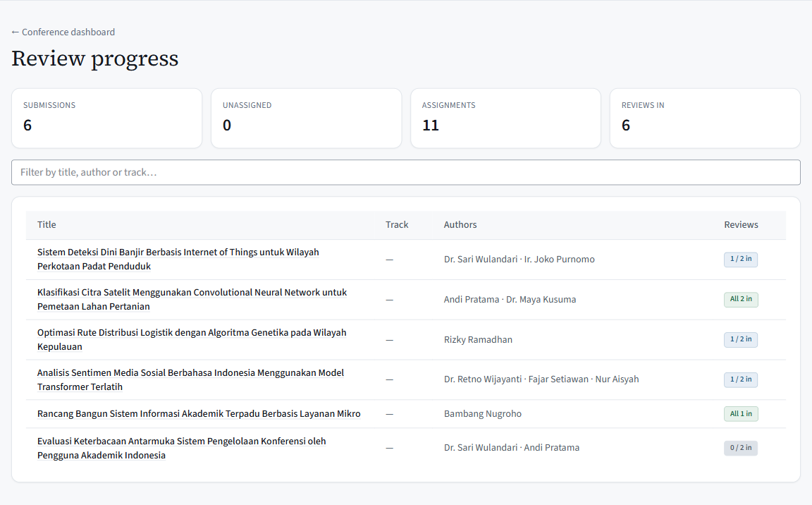Screen dimensions: 812x505
Task: Click the Submissions stat card
Action: point(106,118)
